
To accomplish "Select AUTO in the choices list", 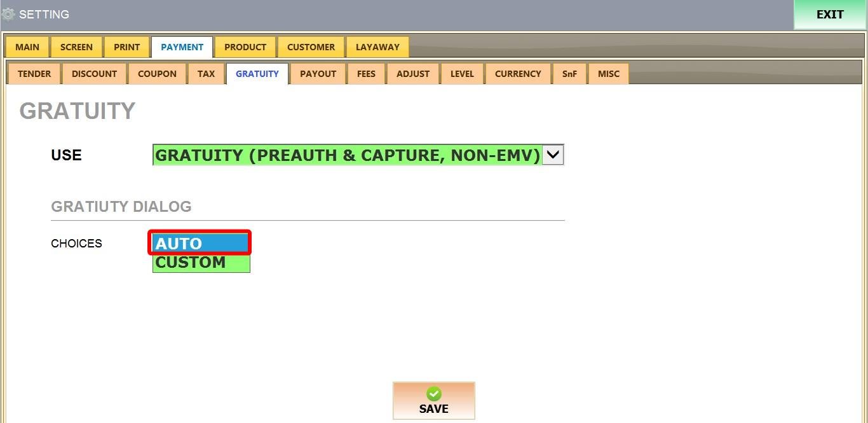I will tap(200, 243).
